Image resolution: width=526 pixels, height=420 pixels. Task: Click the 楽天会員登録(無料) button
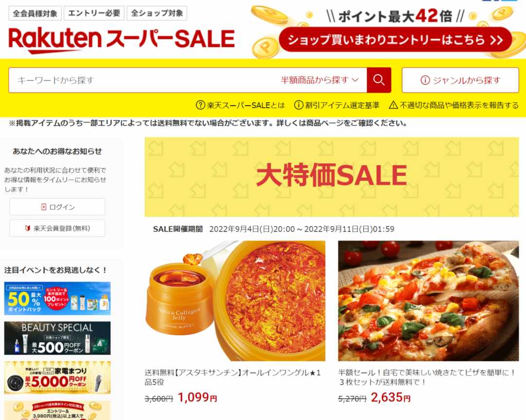(x=57, y=229)
